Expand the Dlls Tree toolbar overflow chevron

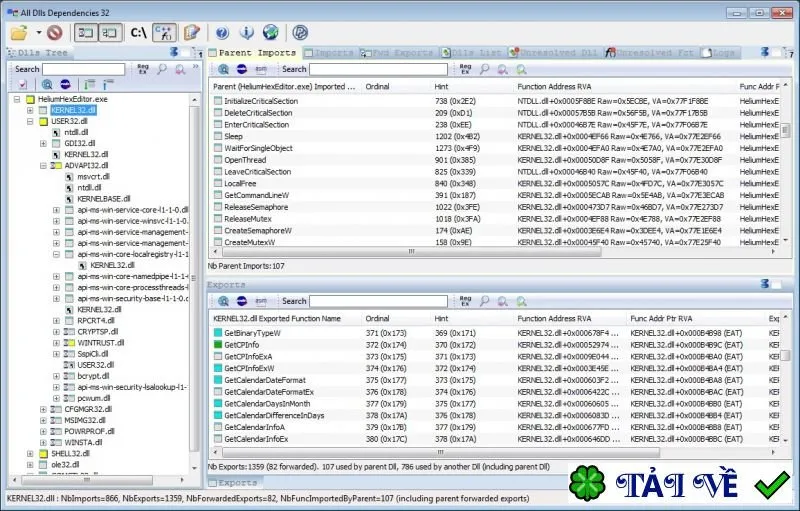click(x=195, y=67)
